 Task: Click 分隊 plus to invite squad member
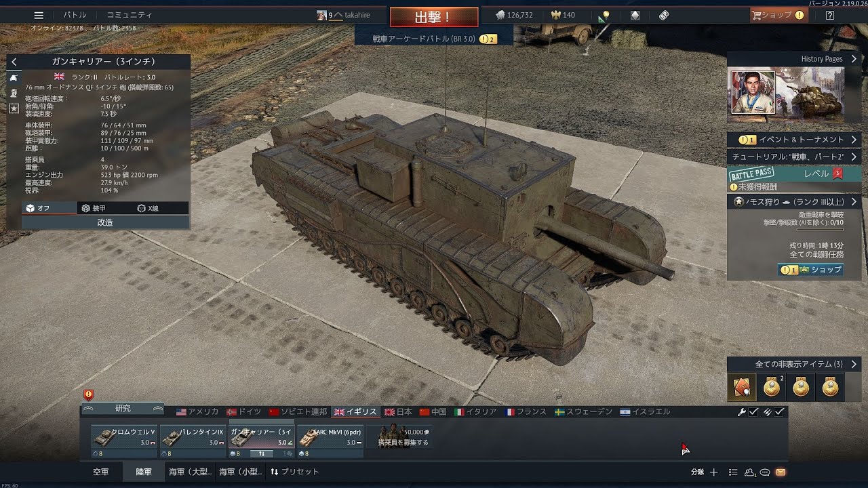713,472
